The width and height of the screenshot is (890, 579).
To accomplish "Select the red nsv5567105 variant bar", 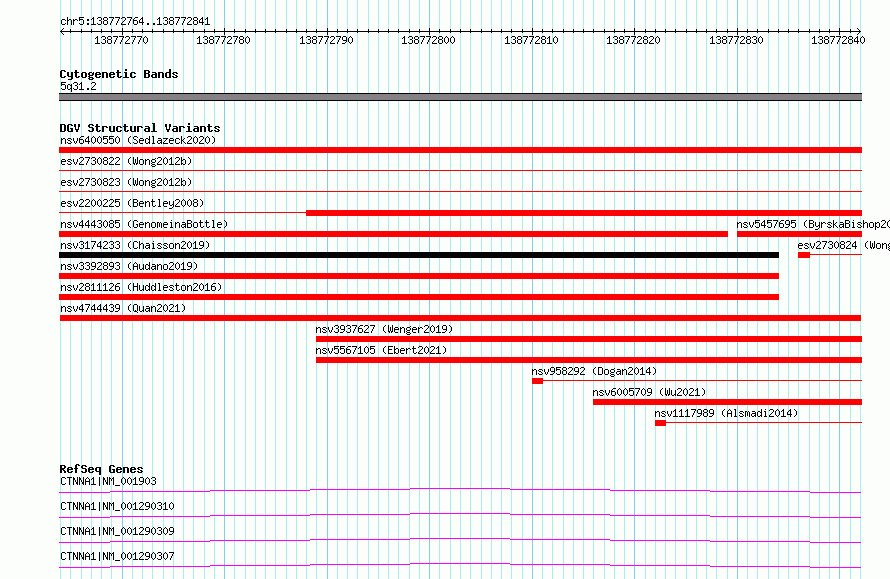I will pos(589,360).
